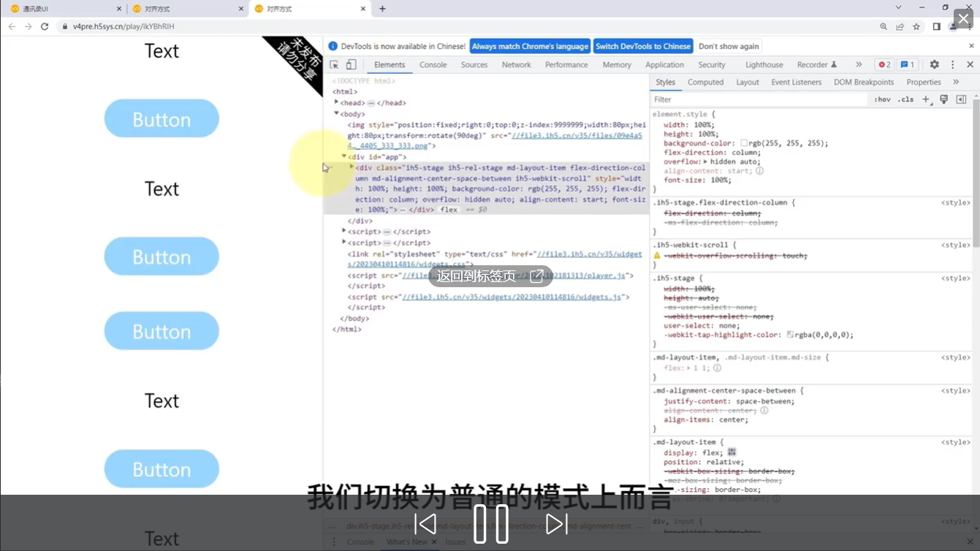Viewport: 980px width, 551px height.
Task: Expand the selected ih5-stage div node
Action: coord(352,167)
